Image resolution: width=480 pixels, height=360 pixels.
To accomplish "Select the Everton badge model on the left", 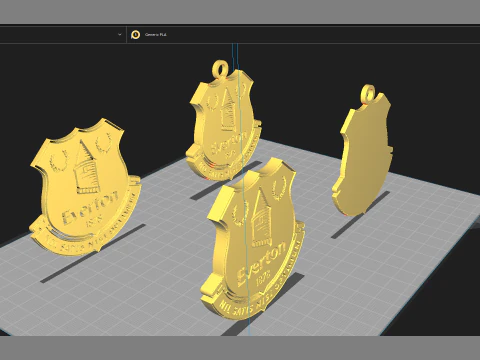I will click(85, 187).
